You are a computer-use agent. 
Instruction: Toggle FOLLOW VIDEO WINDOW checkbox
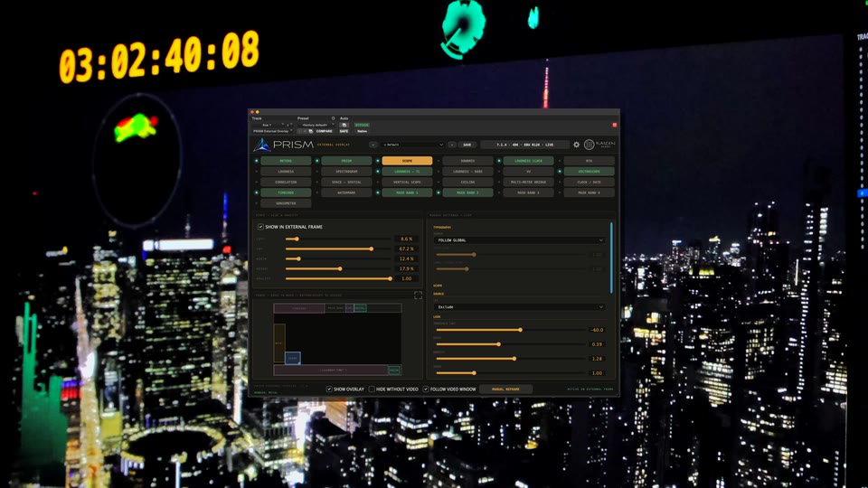(x=426, y=389)
